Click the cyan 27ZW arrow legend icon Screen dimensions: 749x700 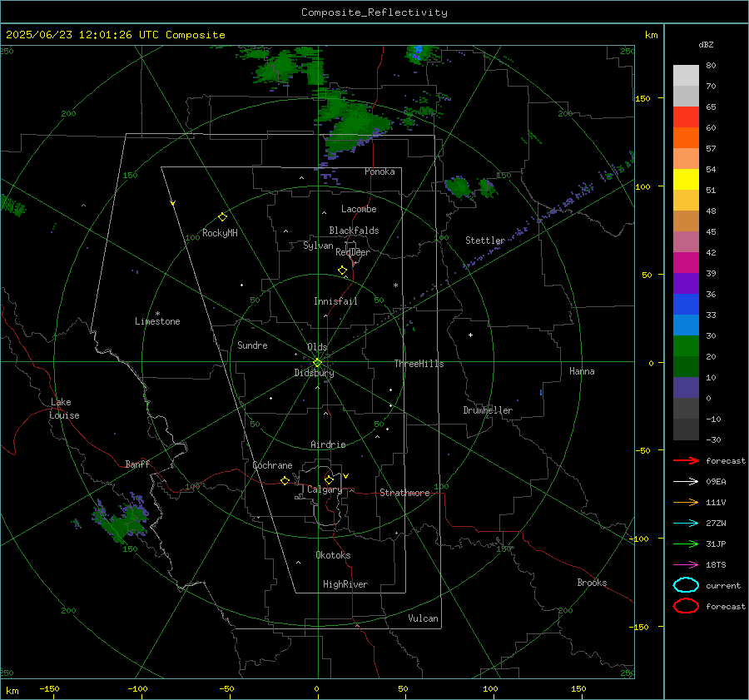[686, 524]
